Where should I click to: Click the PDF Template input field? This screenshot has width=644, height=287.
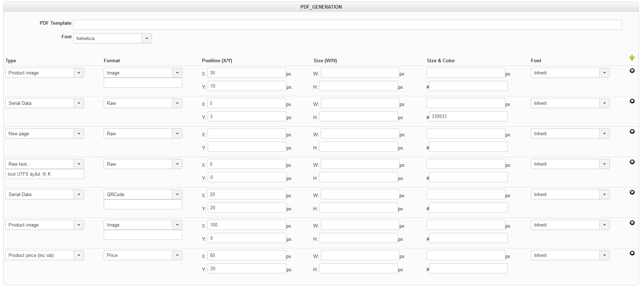(347, 25)
